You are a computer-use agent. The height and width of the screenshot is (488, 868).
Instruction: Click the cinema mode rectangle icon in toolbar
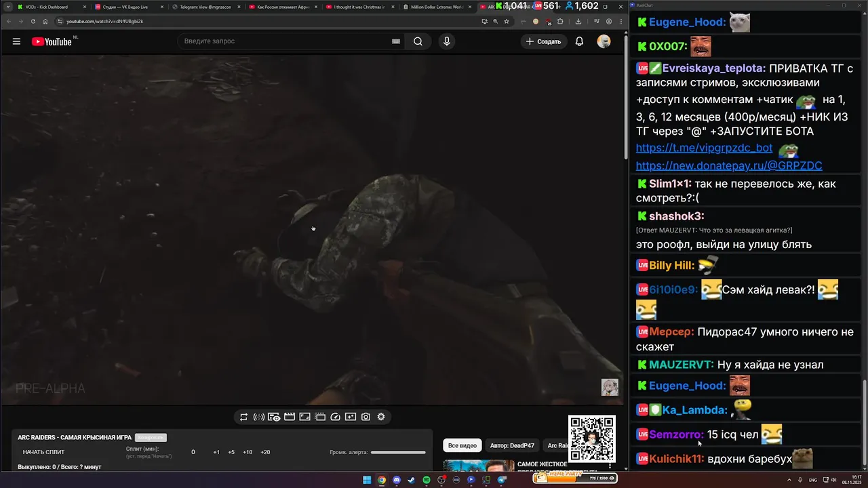pyautogui.click(x=304, y=417)
